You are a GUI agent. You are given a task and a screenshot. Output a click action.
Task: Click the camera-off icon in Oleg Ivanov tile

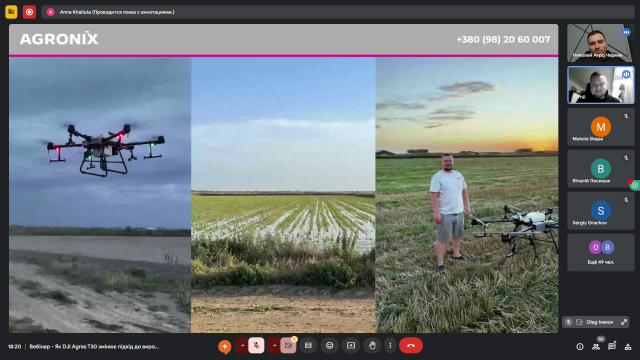579,322
